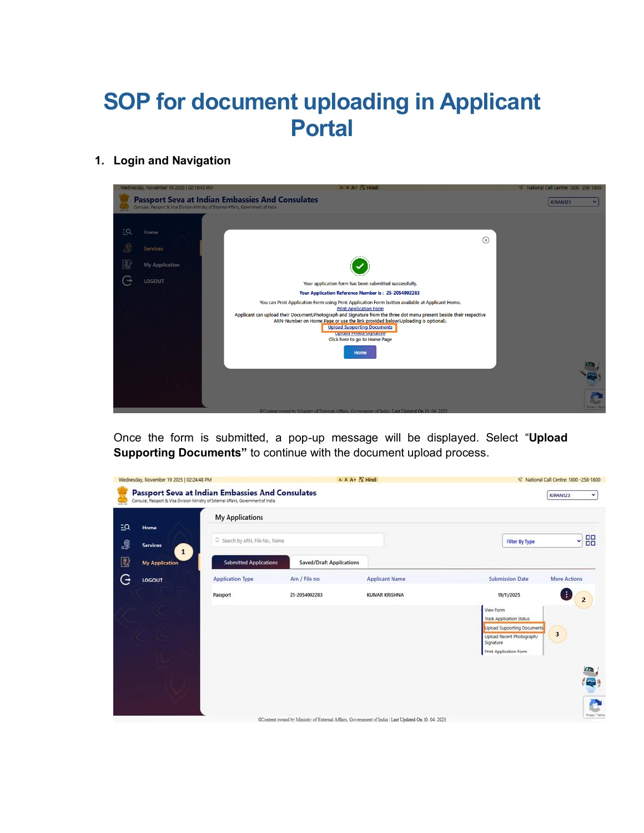Click the Logout icon in bottom screenshot sidebar
This screenshot has height=833, width=644.
tap(125, 579)
